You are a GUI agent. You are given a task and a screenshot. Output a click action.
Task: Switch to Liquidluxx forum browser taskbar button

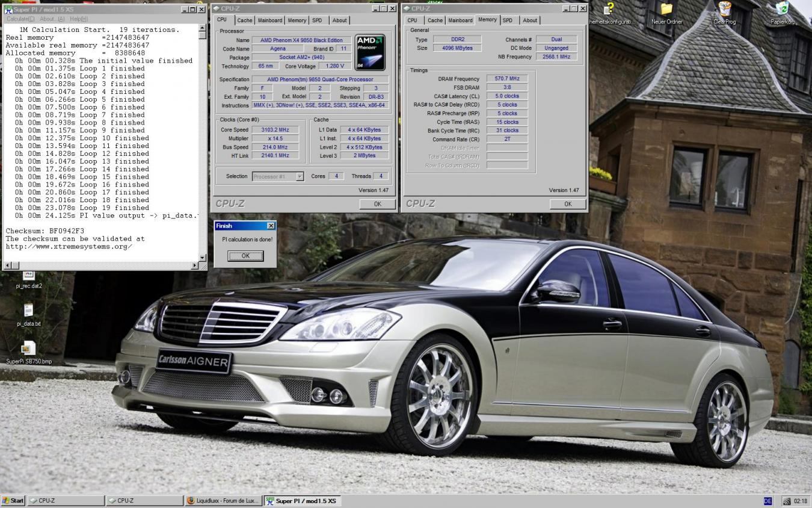pyautogui.click(x=223, y=501)
